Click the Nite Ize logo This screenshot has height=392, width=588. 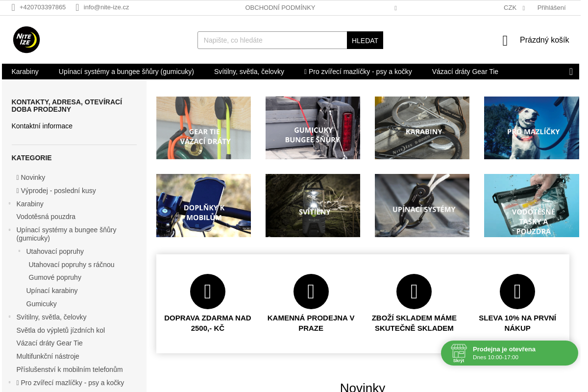point(26,40)
